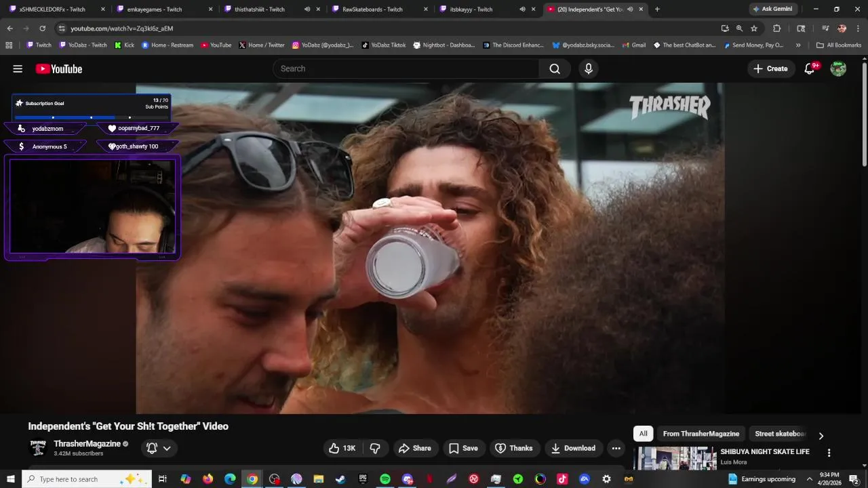The width and height of the screenshot is (868, 488).
Task: Open ThrasherMagazine channel avatar
Action: [x=38, y=448]
